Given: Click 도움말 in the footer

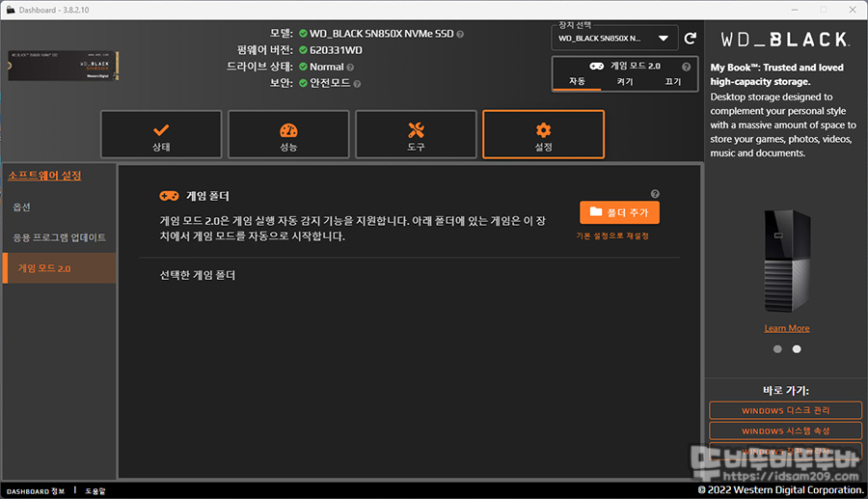Looking at the screenshot, I should 95,491.
